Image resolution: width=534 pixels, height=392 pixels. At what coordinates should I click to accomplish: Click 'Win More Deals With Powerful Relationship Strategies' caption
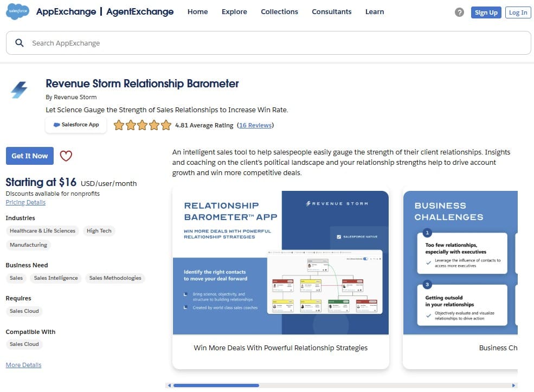coord(281,348)
